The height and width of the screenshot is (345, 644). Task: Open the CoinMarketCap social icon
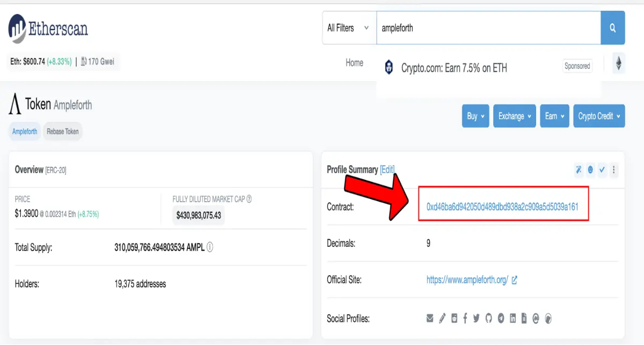tap(536, 318)
